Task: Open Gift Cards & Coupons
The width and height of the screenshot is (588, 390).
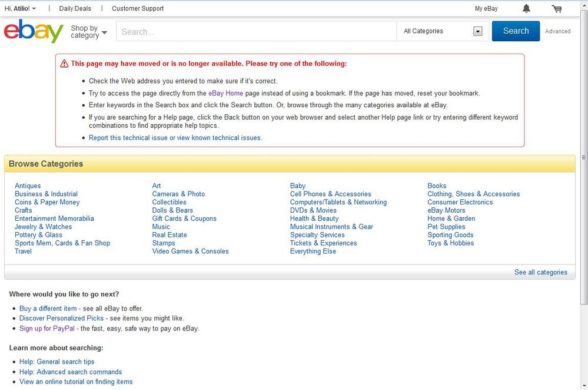Action: [184, 219]
